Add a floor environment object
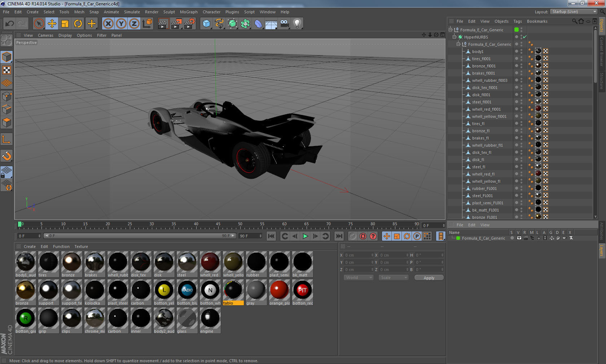The height and width of the screenshot is (364, 606). tap(271, 24)
